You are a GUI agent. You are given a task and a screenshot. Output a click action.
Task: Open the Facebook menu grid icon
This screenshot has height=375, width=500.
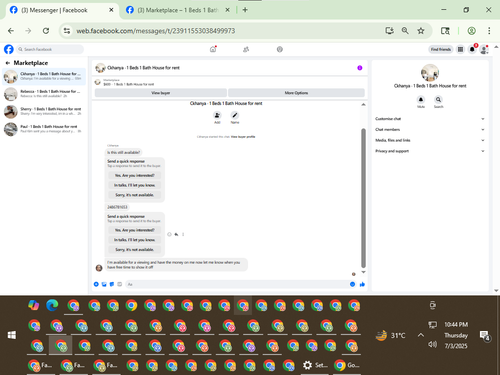coord(460,49)
